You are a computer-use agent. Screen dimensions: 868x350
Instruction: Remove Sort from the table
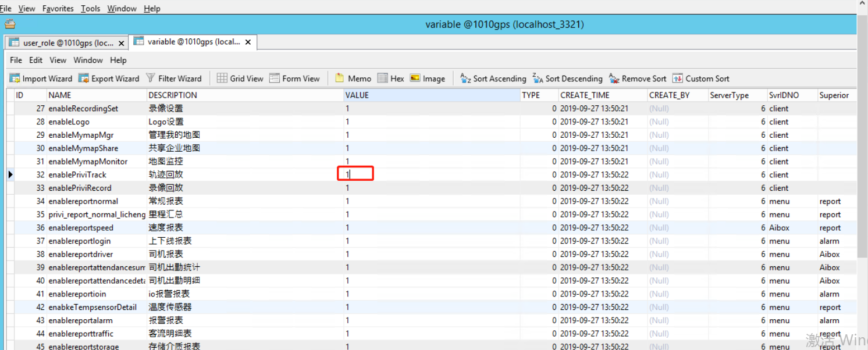coord(638,78)
